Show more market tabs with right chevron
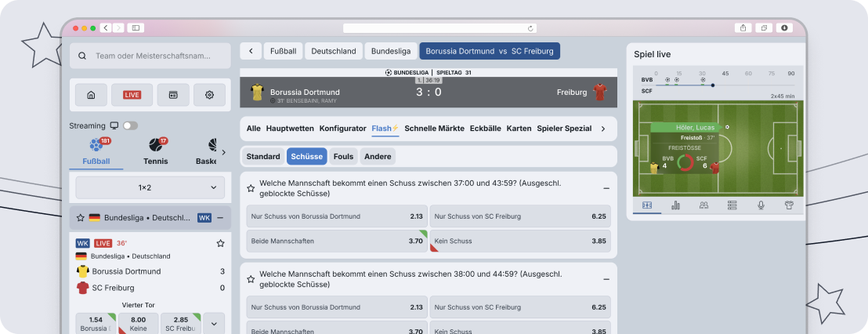The image size is (868, 334). [603, 129]
